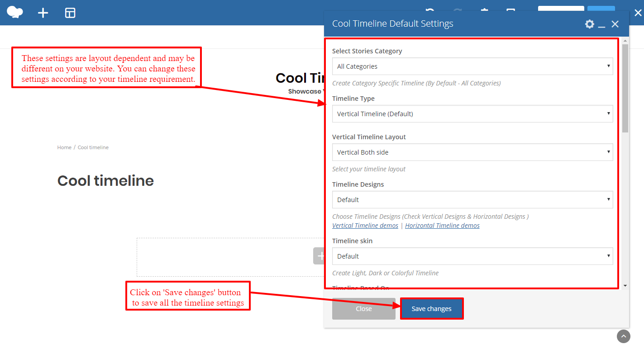Click the plus icon in empty row
The width and height of the screenshot is (644, 349).
pos(320,256)
